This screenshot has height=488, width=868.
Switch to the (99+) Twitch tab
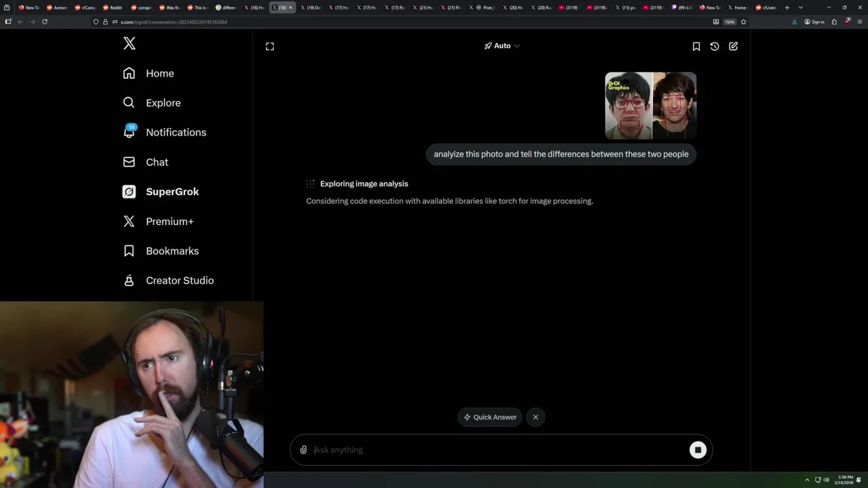pos(682,7)
